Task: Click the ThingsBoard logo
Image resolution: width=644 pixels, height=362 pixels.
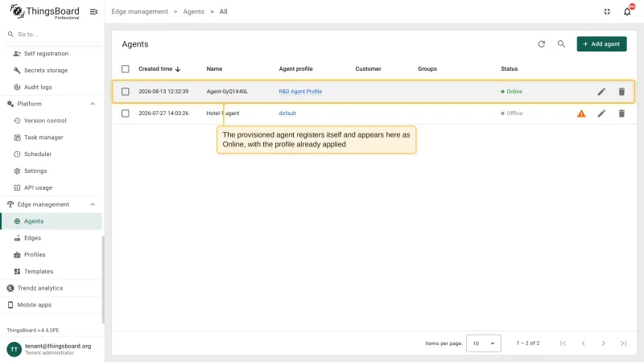Action: [x=44, y=11]
